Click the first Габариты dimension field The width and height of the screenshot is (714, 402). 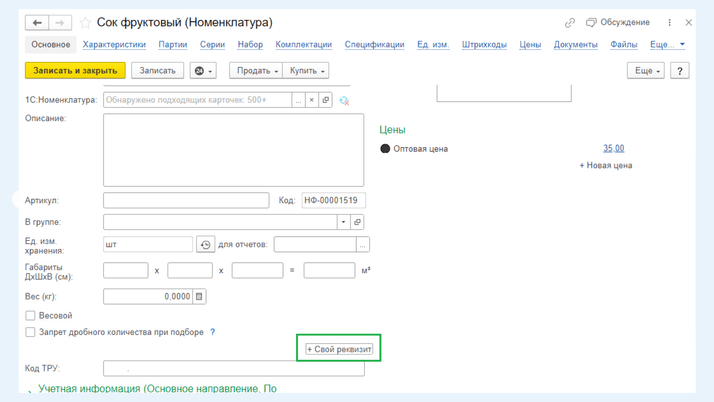(x=126, y=270)
